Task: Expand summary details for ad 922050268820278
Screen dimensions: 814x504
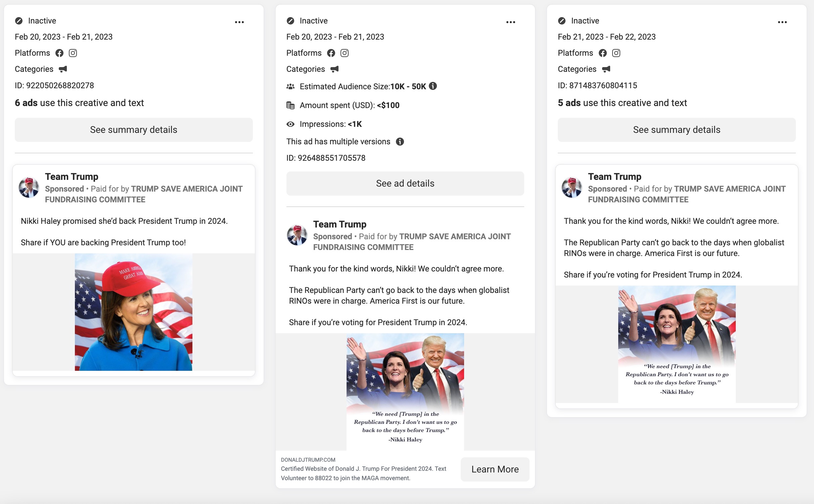Action: pos(134,130)
